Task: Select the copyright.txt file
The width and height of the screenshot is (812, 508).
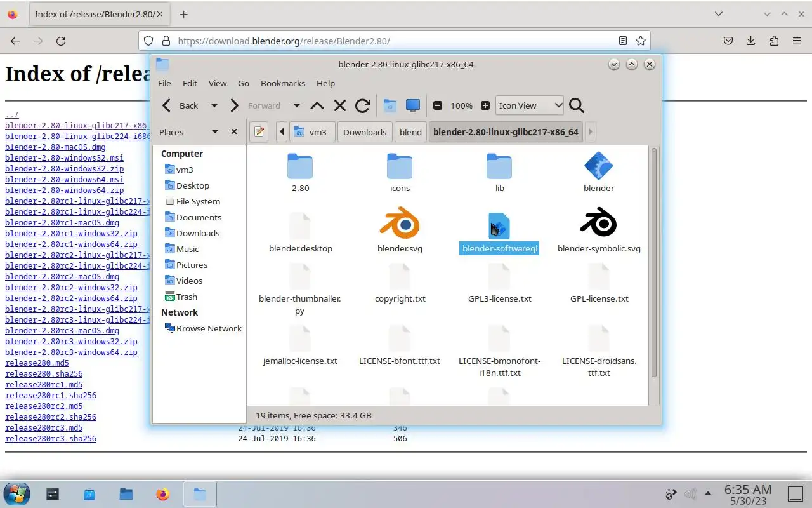Action: (400, 284)
